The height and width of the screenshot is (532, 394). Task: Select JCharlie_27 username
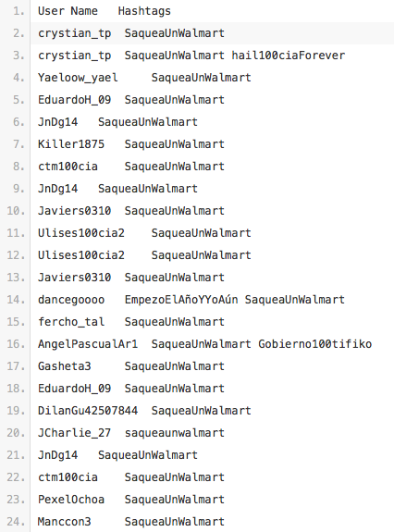74,433
